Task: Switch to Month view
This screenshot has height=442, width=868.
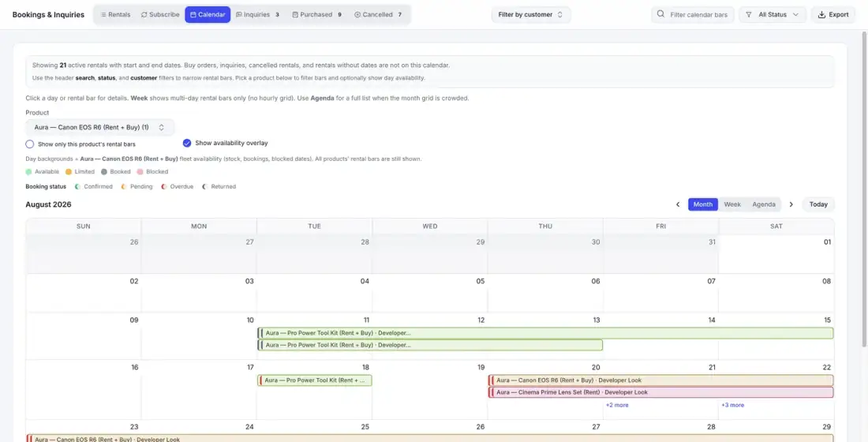Action: (703, 204)
